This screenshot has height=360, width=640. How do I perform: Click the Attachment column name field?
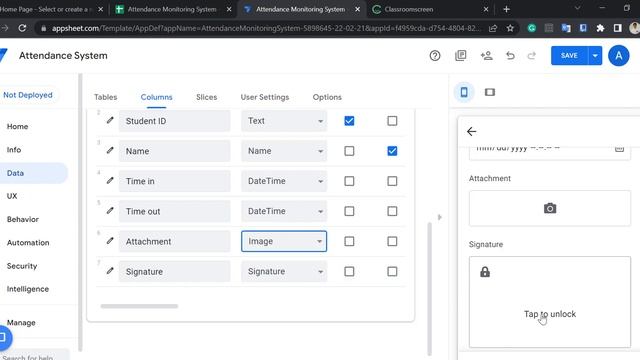[x=174, y=241]
